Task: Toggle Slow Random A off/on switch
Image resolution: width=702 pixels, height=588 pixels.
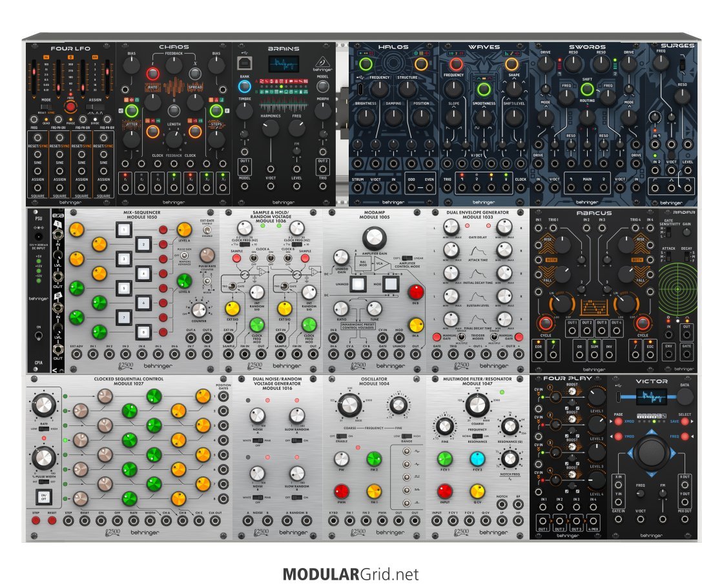Action: coord(297,441)
